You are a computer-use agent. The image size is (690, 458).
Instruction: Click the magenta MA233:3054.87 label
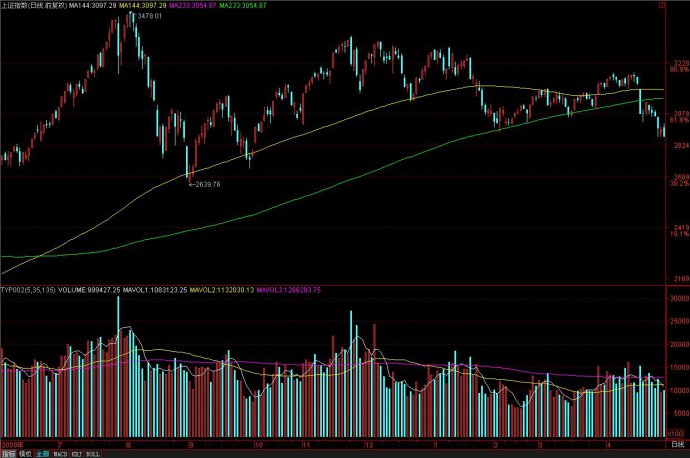pos(193,5)
